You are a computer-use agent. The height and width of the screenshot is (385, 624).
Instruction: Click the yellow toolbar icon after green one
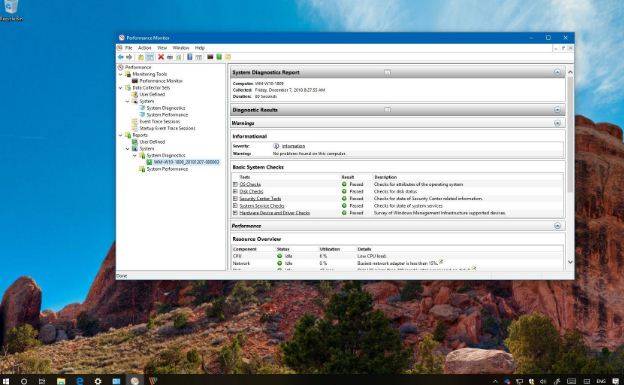tap(228, 57)
